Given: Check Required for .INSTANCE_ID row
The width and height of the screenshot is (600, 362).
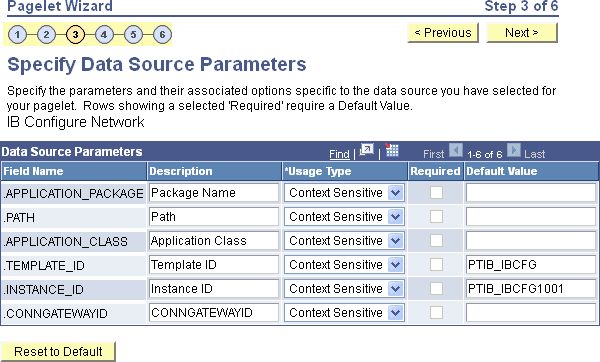Looking at the screenshot, I should point(436,289).
